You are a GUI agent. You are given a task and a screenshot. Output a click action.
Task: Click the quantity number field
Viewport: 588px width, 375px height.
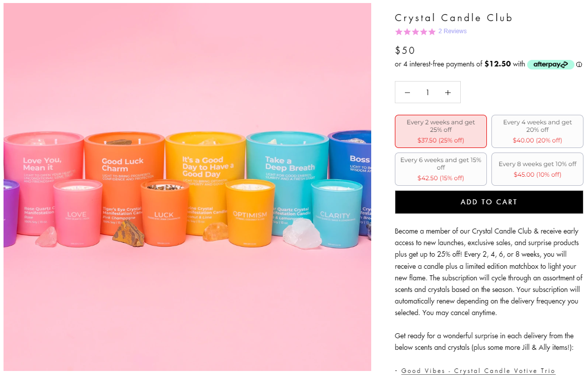point(428,92)
